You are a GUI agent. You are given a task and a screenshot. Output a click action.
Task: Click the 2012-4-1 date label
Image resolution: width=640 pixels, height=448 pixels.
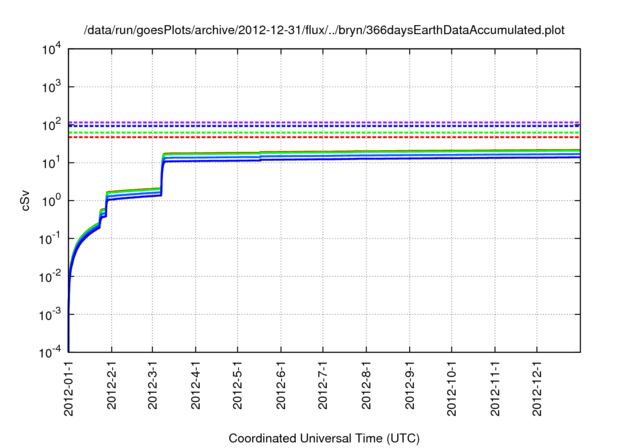pyautogui.click(x=196, y=385)
